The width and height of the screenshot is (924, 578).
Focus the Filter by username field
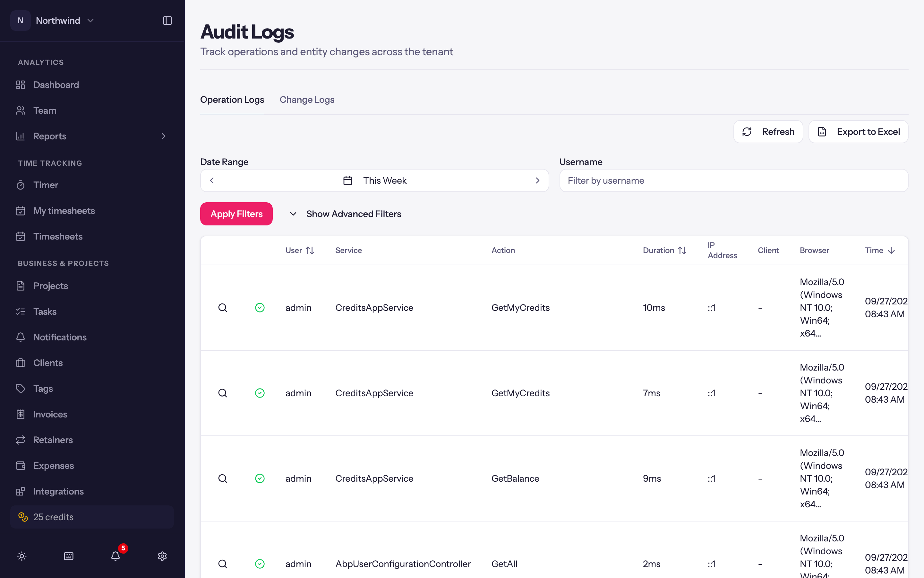click(x=733, y=180)
